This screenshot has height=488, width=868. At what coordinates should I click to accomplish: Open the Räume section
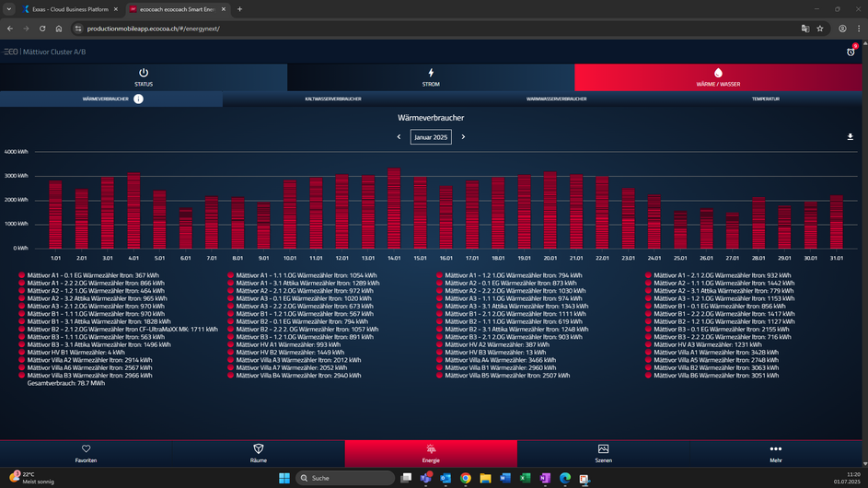point(259,454)
